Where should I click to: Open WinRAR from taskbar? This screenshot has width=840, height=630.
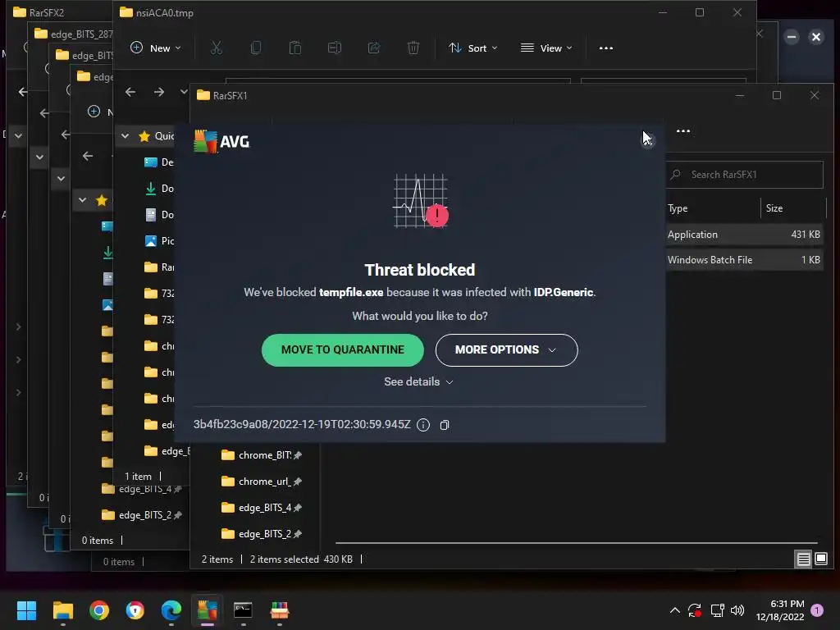pyautogui.click(x=279, y=610)
